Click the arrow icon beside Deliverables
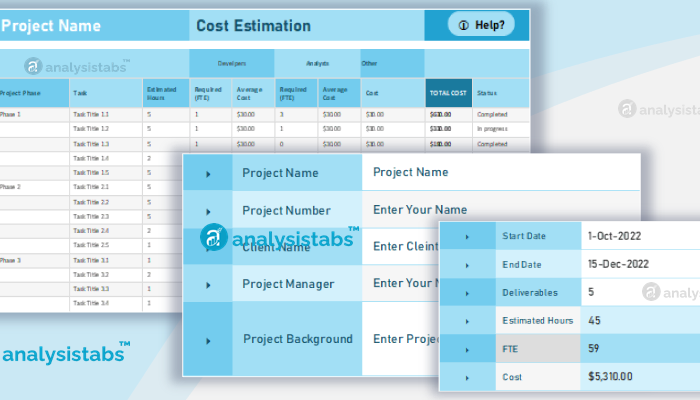This screenshot has height=400, width=700. [466, 293]
